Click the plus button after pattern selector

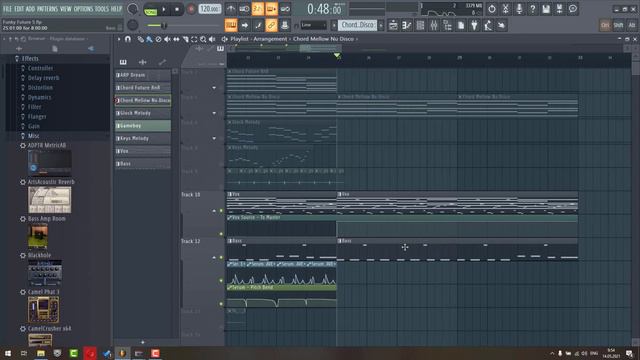[x=381, y=25]
